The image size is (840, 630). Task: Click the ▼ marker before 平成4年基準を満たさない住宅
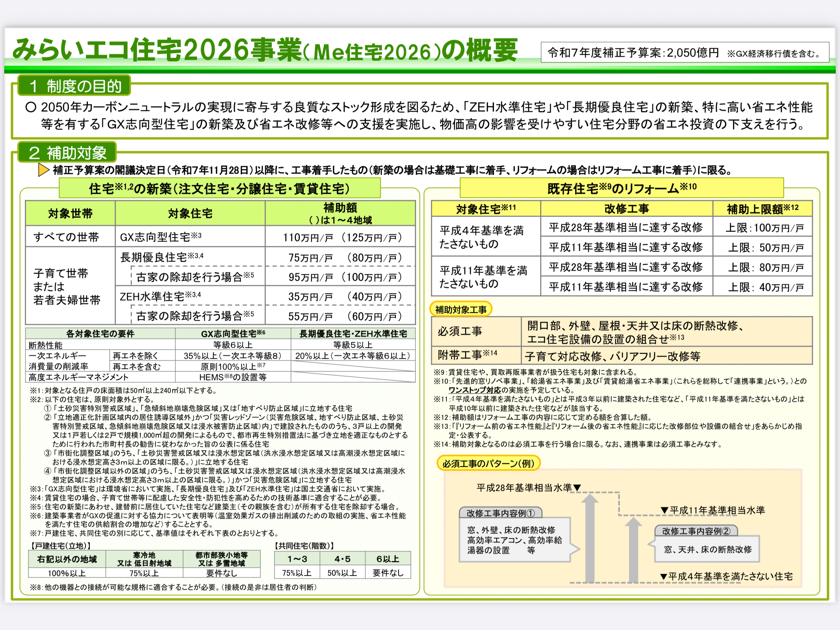663,577
